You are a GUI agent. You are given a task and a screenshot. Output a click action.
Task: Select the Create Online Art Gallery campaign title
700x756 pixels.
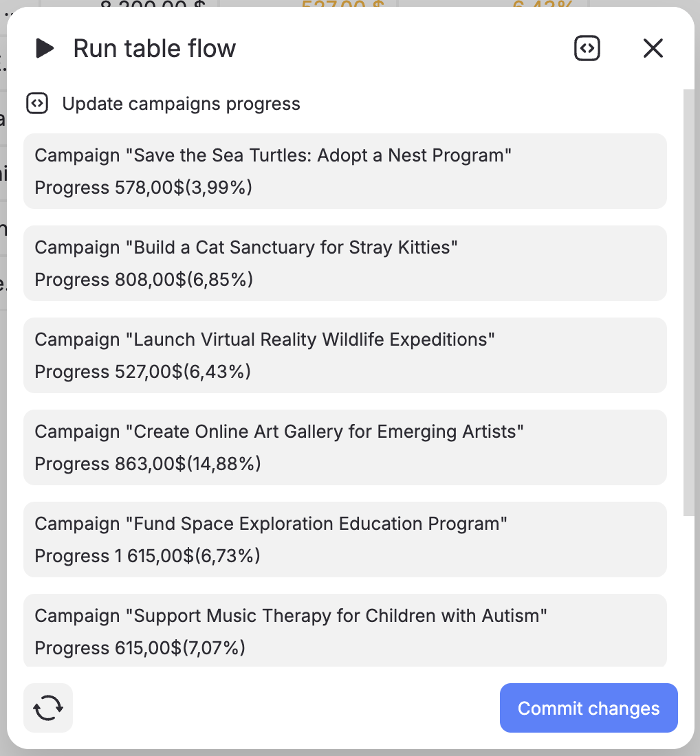tap(279, 432)
